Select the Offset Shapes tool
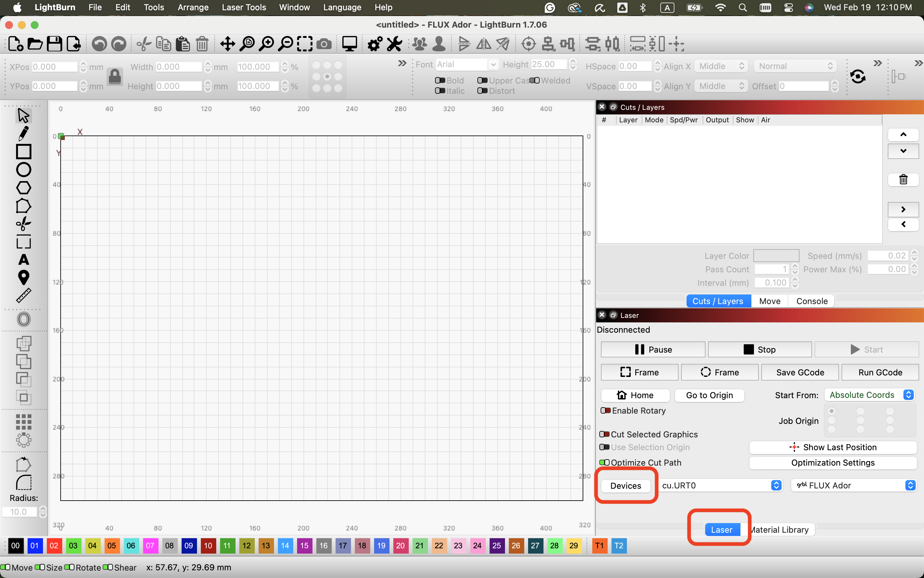Viewport: 924px width, 578px height. (24, 319)
